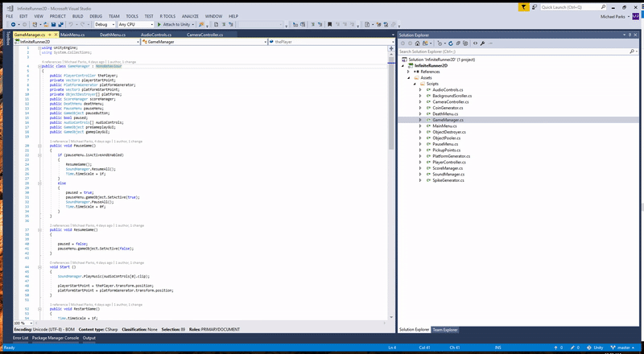This screenshot has width=644, height=354.
Task: Click the Save All toolbar icon
Action: [60, 24]
